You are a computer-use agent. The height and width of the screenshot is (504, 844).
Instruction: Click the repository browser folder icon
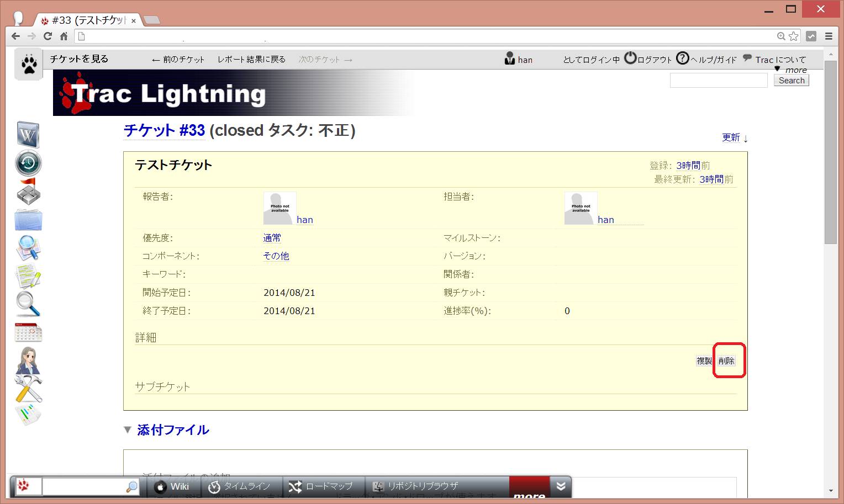28,220
